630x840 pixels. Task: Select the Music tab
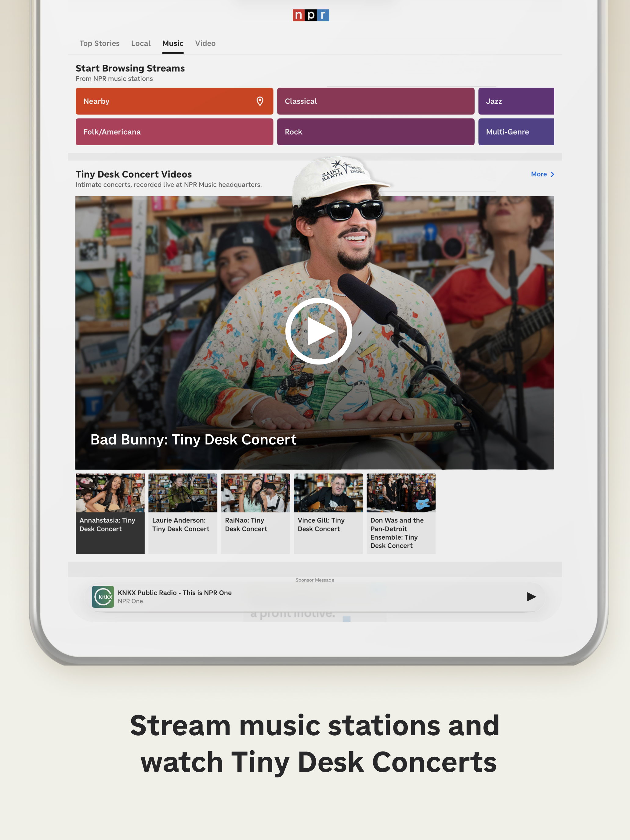coord(173,43)
